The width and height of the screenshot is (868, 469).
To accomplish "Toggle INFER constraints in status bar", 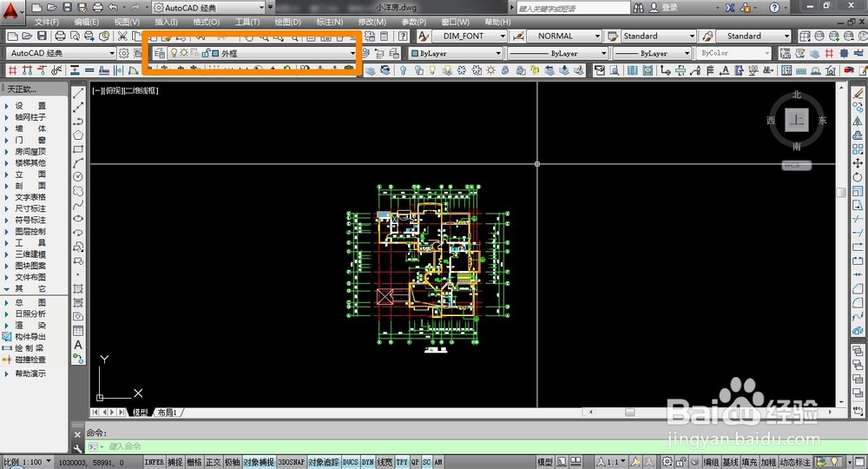I will (x=155, y=462).
